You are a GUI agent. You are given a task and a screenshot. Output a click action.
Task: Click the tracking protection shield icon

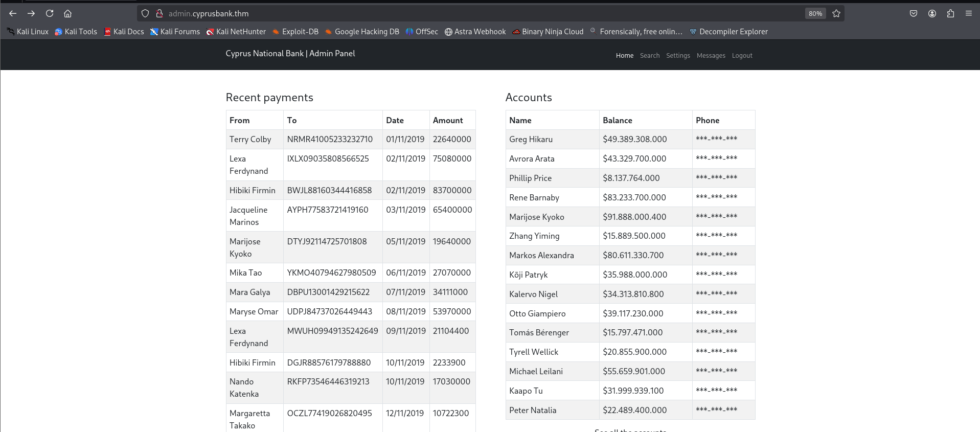click(x=145, y=14)
